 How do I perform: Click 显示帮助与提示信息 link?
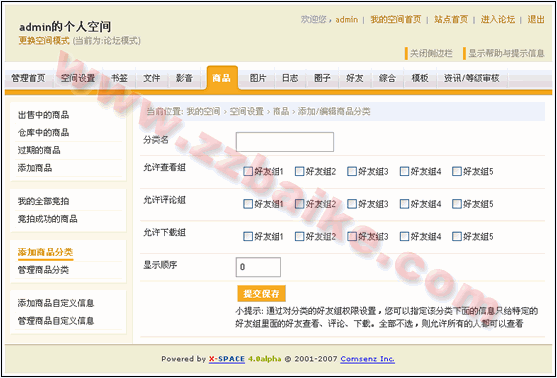click(506, 54)
